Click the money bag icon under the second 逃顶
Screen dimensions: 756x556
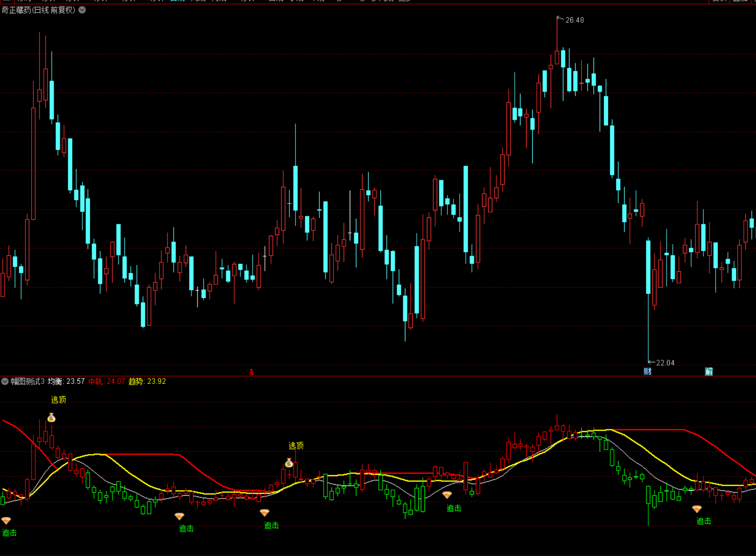click(x=289, y=463)
